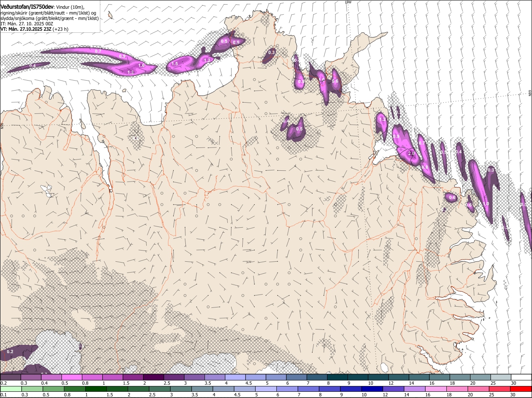The width and height of the screenshot is (532, 398).
Task: Pick the purple swatch labeled 14 in lower scale
Action: 414,389
